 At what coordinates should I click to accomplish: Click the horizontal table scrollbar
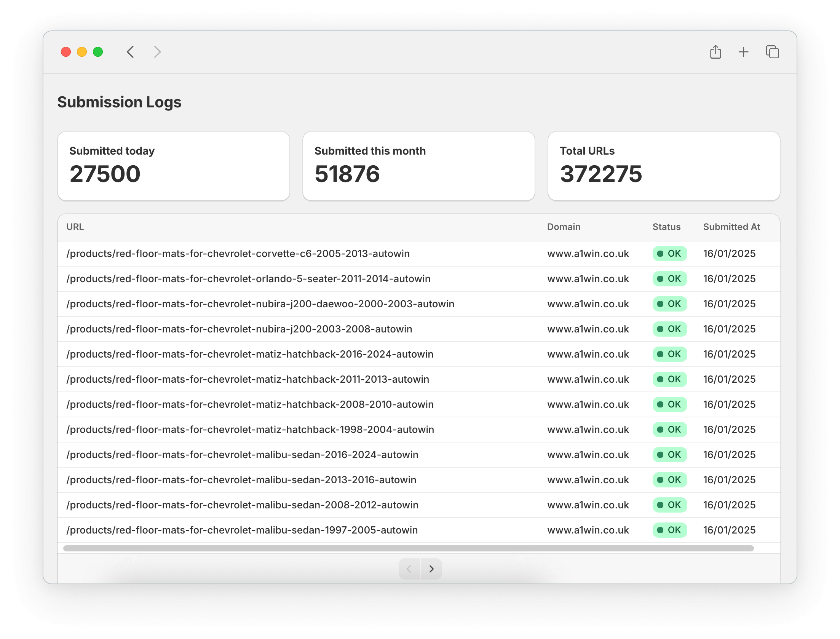click(408, 548)
